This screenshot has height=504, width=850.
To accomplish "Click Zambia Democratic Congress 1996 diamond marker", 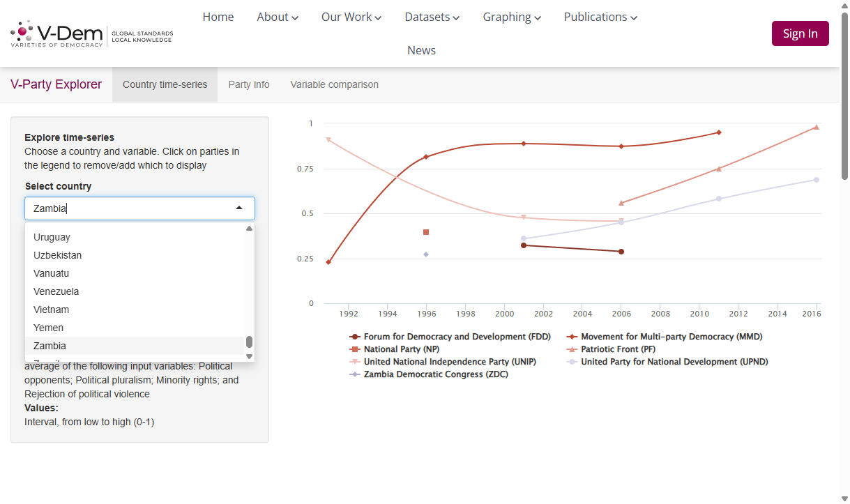I will pos(426,254).
